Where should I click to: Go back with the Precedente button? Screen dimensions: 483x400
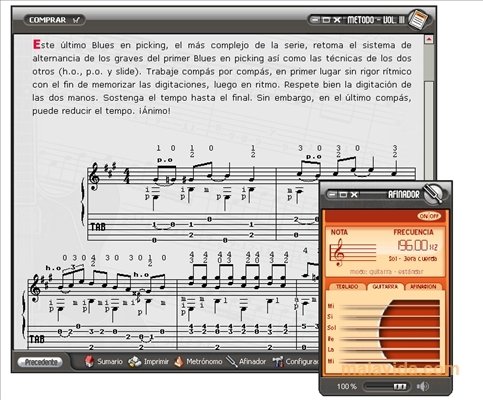coord(40,362)
